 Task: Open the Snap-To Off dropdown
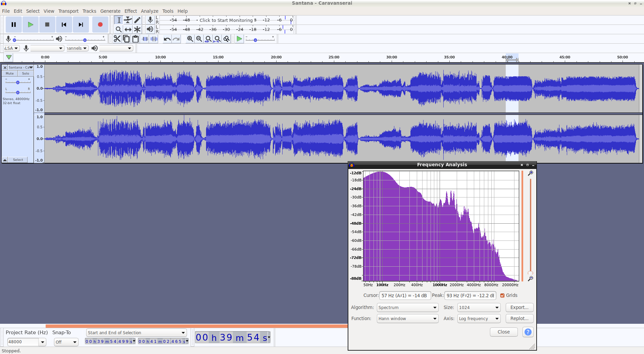click(x=66, y=342)
